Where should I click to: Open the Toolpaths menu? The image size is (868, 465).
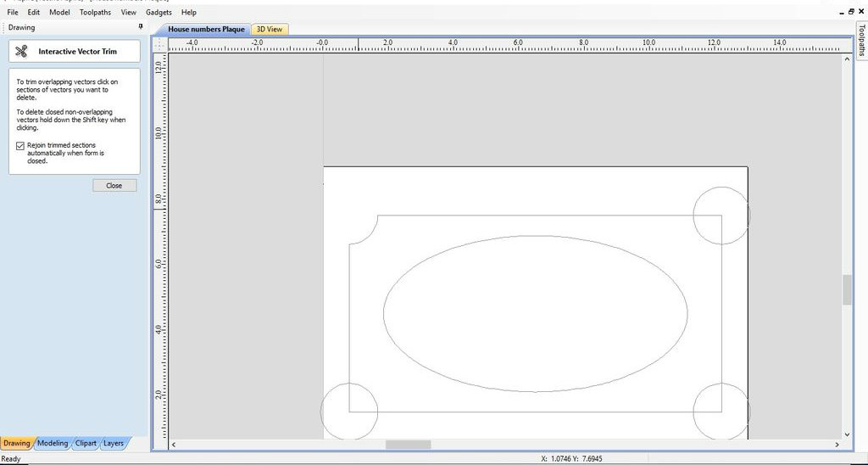coord(95,12)
